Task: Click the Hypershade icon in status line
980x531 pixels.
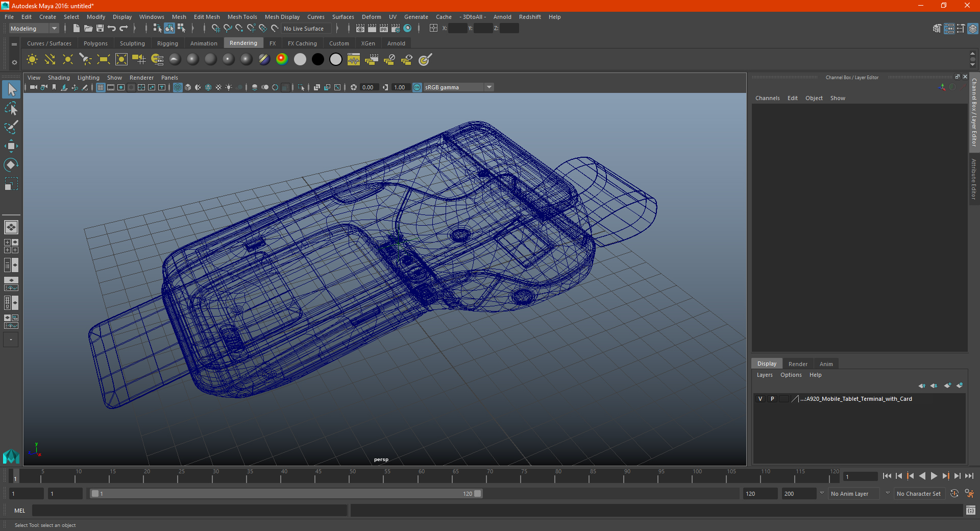Action: pyautogui.click(x=407, y=29)
